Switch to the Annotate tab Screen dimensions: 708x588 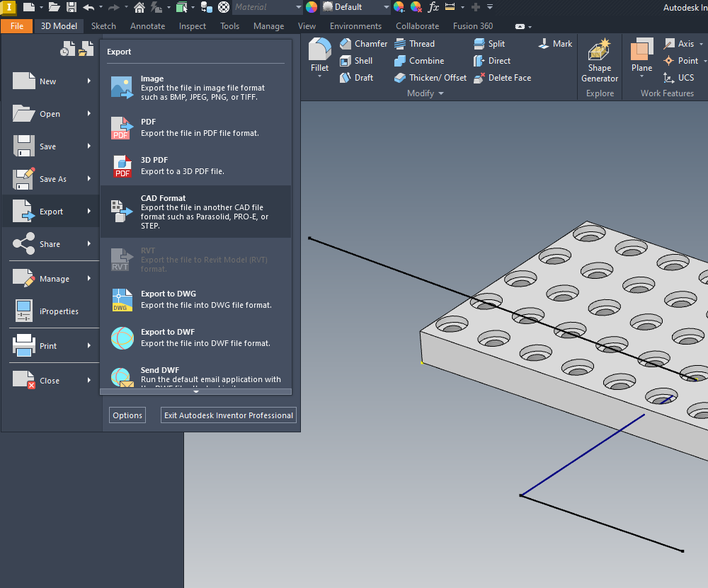click(x=148, y=26)
